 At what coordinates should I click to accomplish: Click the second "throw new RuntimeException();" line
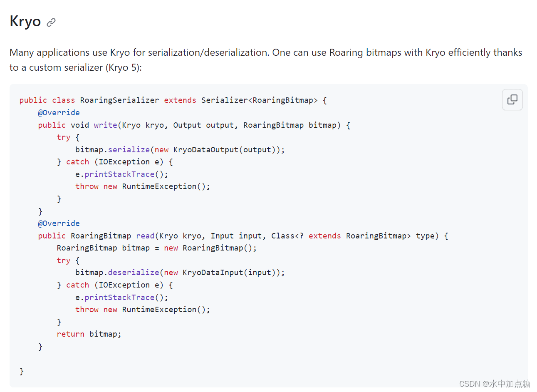coord(143,310)
